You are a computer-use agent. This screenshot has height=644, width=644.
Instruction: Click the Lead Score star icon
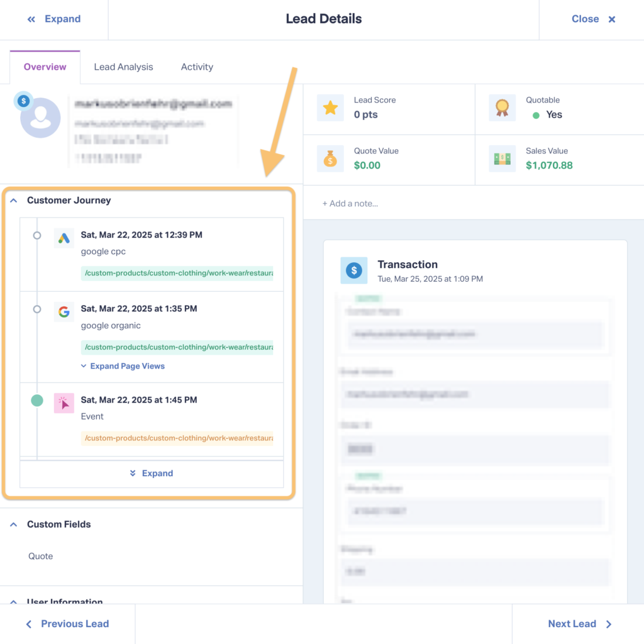pos(330,108)
